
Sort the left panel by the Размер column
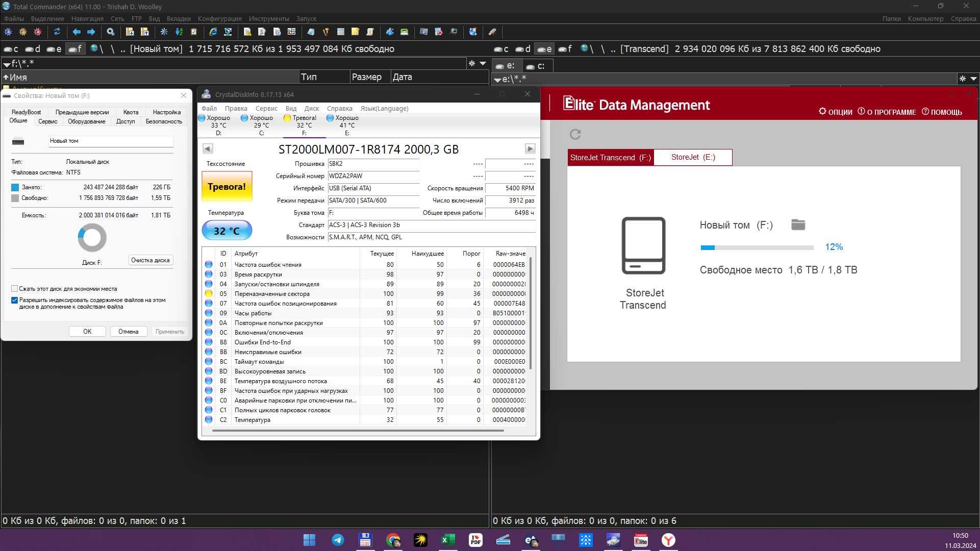370,77
